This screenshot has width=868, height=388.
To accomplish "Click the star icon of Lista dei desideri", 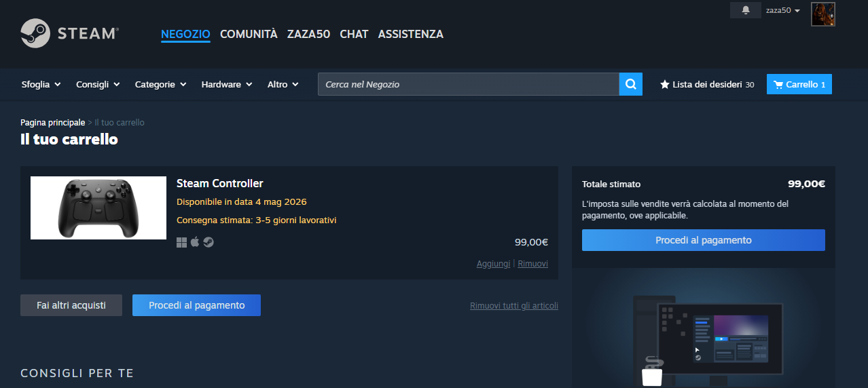I will click(x=665, y=85).
